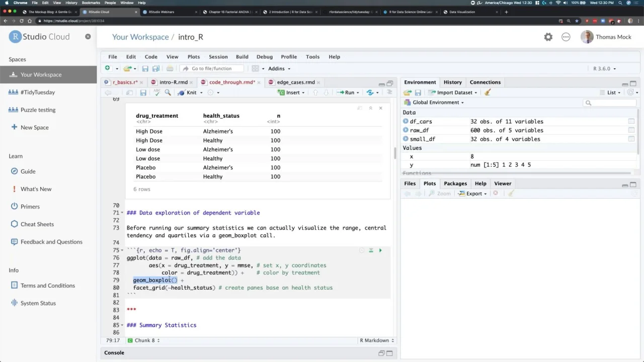The height and width of the screenshot is (362, 644).
Task: Save the current code_through.rmd document
Action: (143, 93)
